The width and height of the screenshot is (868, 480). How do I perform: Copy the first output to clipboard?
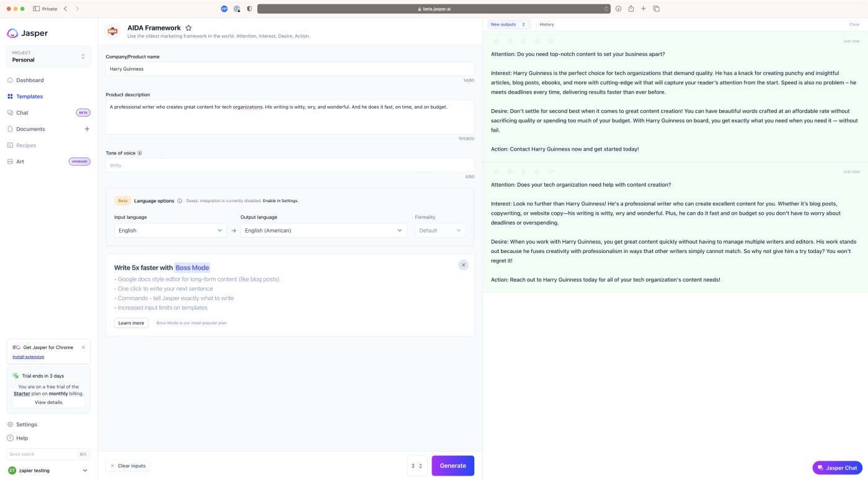pyautogui.click(x=510, y=41)
